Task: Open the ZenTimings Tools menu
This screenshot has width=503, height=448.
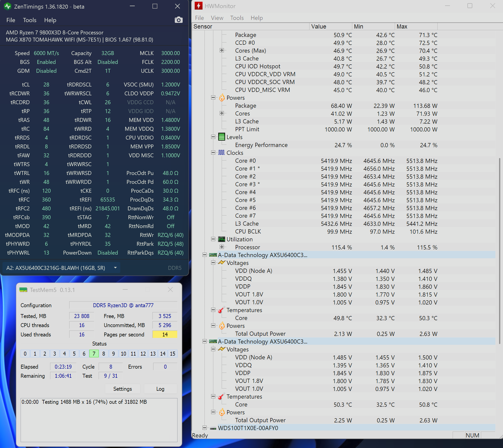Action: coord(29,20)
